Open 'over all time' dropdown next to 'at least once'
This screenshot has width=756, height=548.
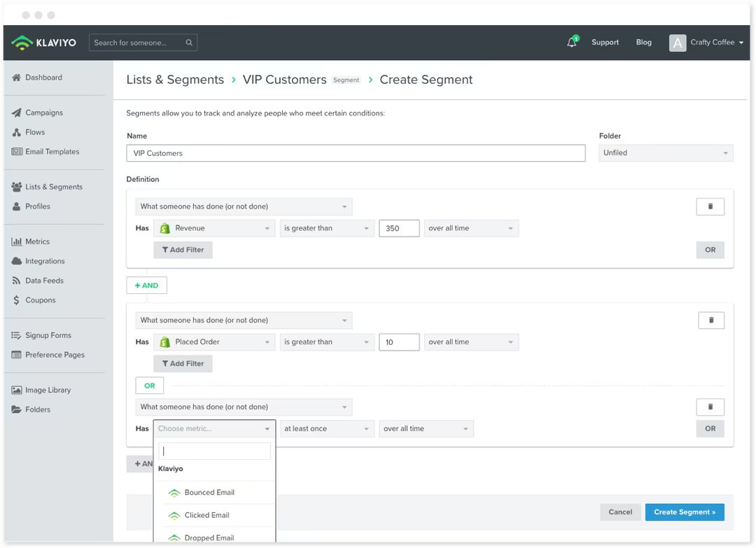click(x=426, y=428)
